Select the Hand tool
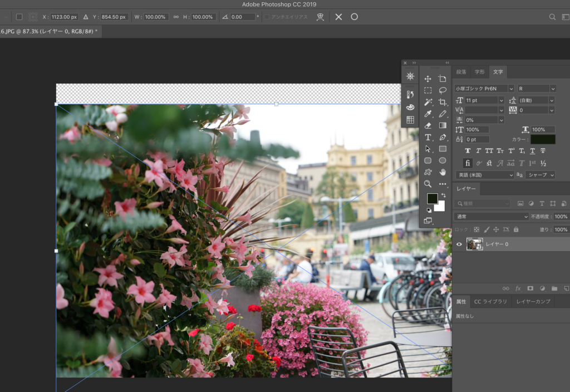 (443, 172)
